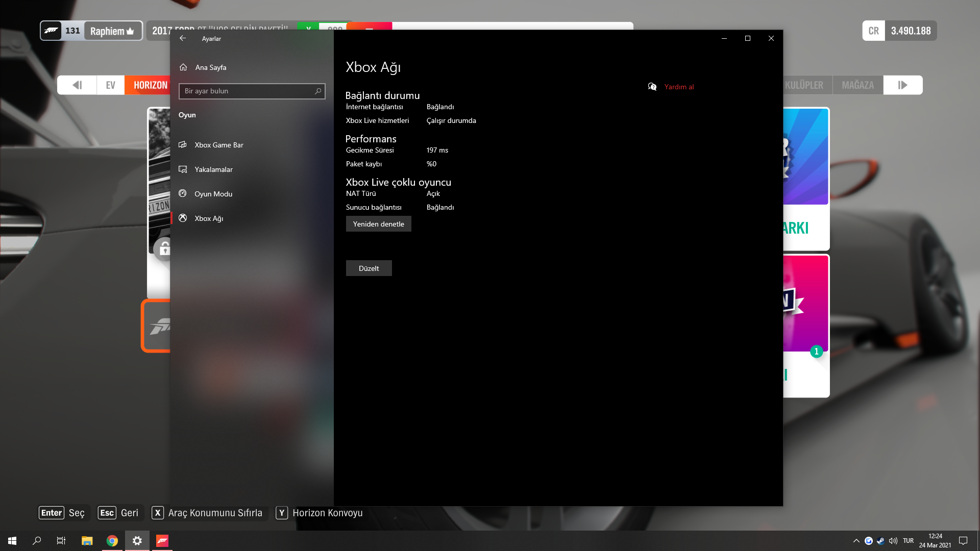Click the Oyun Modu gauge icon
Image resolution: width=980 pixels, height=551 pixels.
pyautogui.click(x=183, y=193)
